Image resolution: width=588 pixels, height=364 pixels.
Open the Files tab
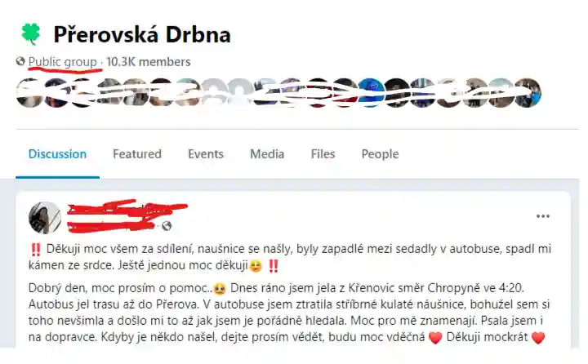tap(323, 154)
